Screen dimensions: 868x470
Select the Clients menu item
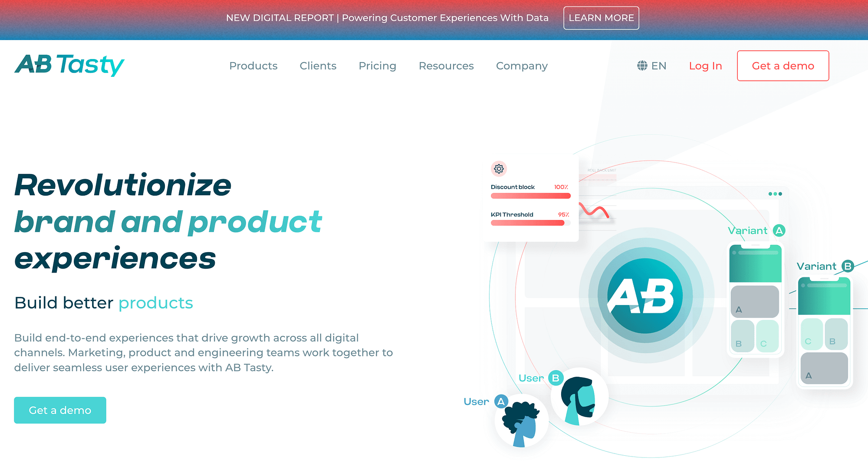[x=318, y=66]
